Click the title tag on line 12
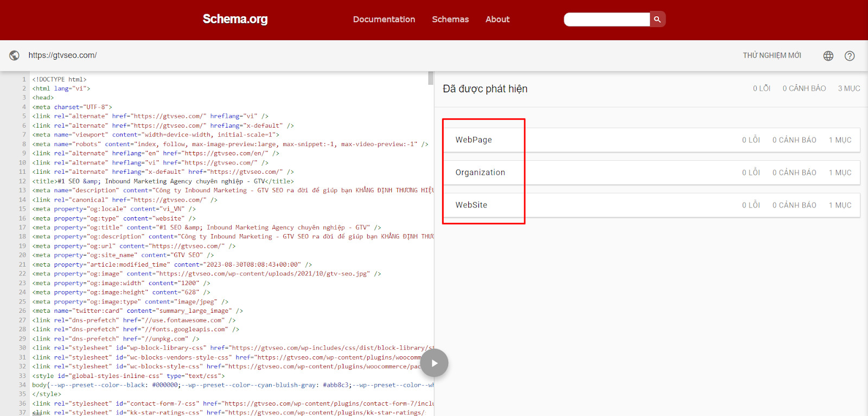This screenshot has height=416, width=868. (x=163, y=181)
